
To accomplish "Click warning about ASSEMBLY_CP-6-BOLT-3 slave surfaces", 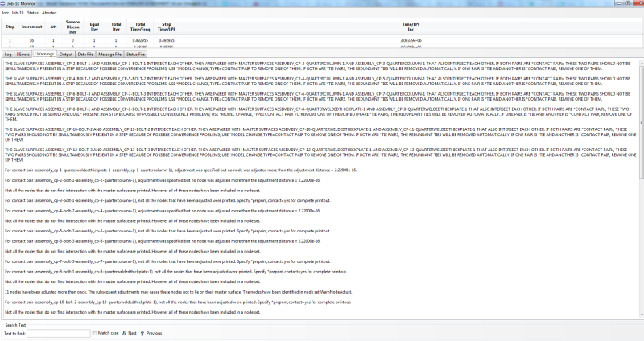I will (317, 97).
